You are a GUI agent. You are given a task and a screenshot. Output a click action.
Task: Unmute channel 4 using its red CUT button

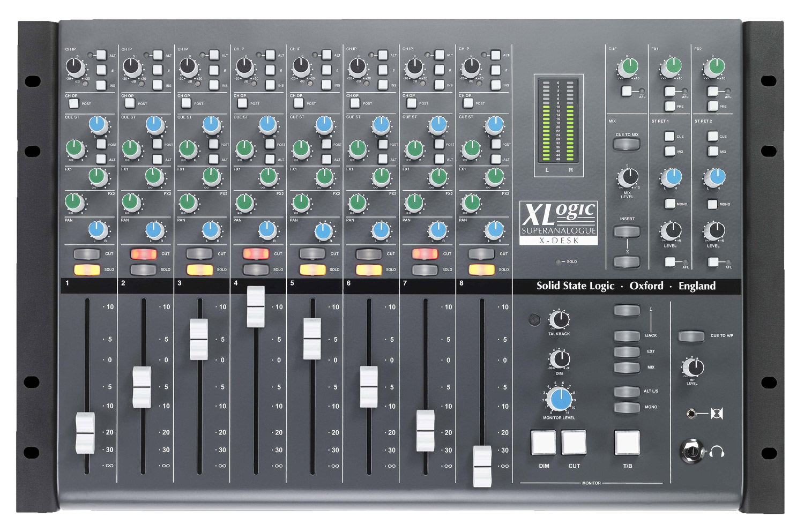pos(256,254)
